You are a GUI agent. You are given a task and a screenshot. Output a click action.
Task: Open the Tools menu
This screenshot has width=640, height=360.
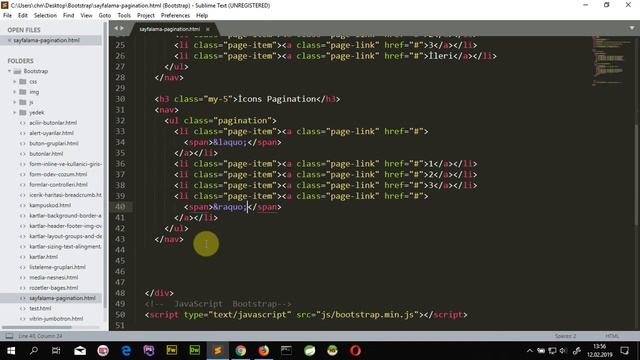pos(124,16)
